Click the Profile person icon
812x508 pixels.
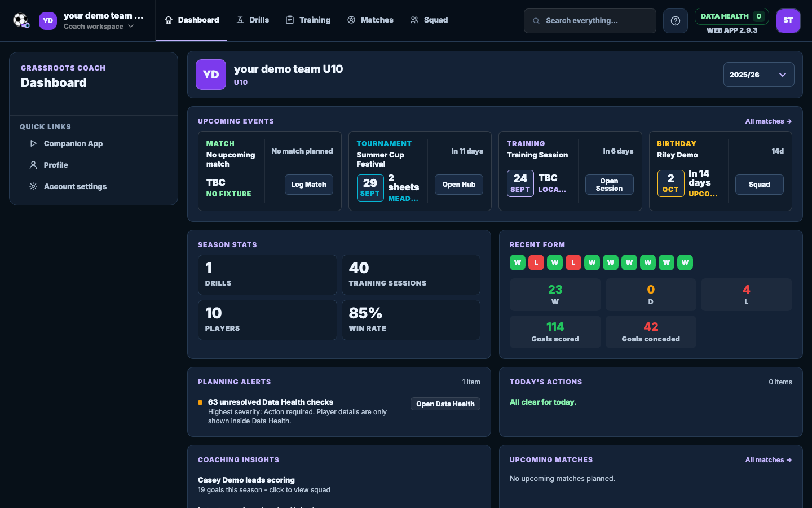click(33, 165)
